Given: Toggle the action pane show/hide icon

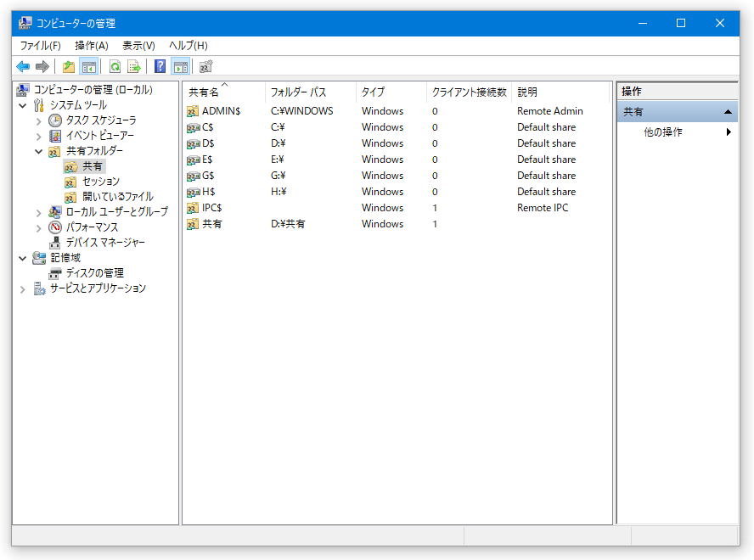Looking at the screenshot, I should pyautogui.click(x=181, y=66).
